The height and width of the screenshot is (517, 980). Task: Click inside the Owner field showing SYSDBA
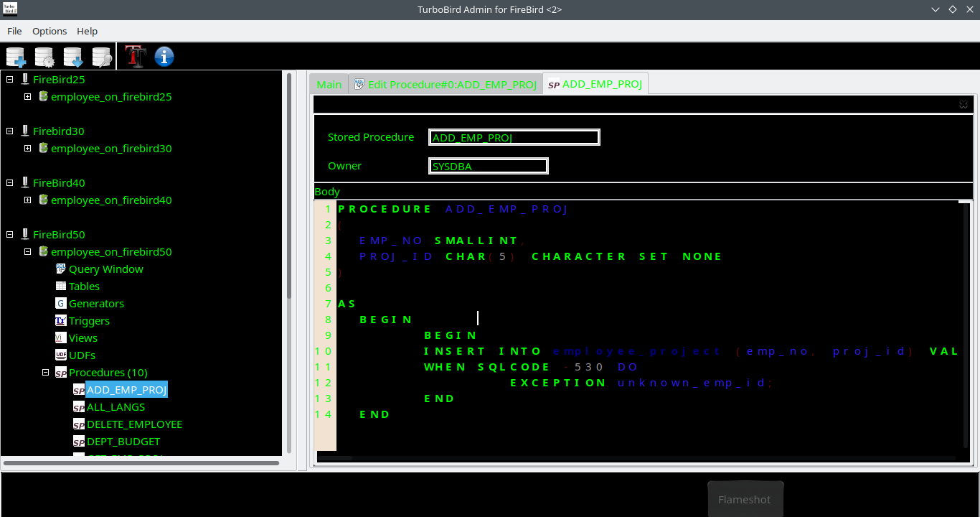(488, 166)
